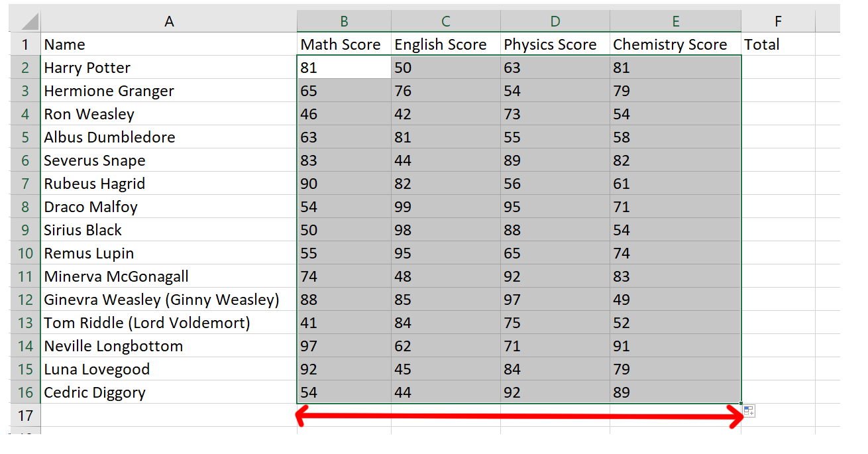
Task: Select the Luna Lovegood cell
Action: [x=169, y=369]
